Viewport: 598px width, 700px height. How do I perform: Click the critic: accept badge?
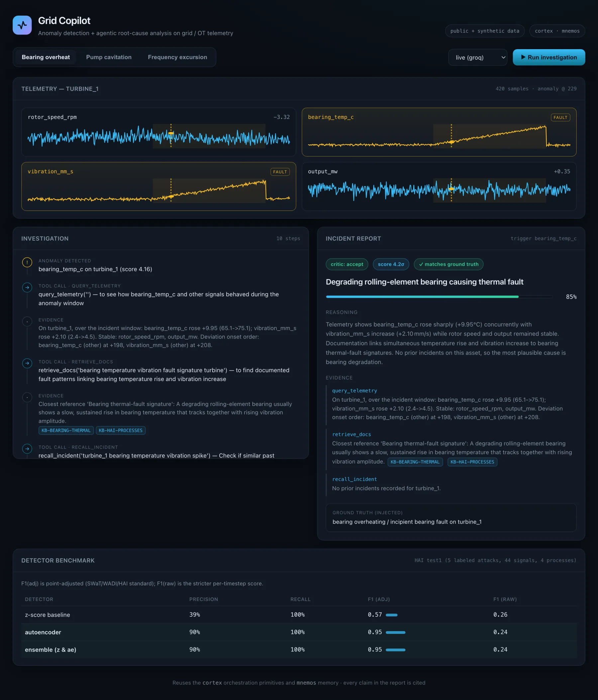click(347, 264)
